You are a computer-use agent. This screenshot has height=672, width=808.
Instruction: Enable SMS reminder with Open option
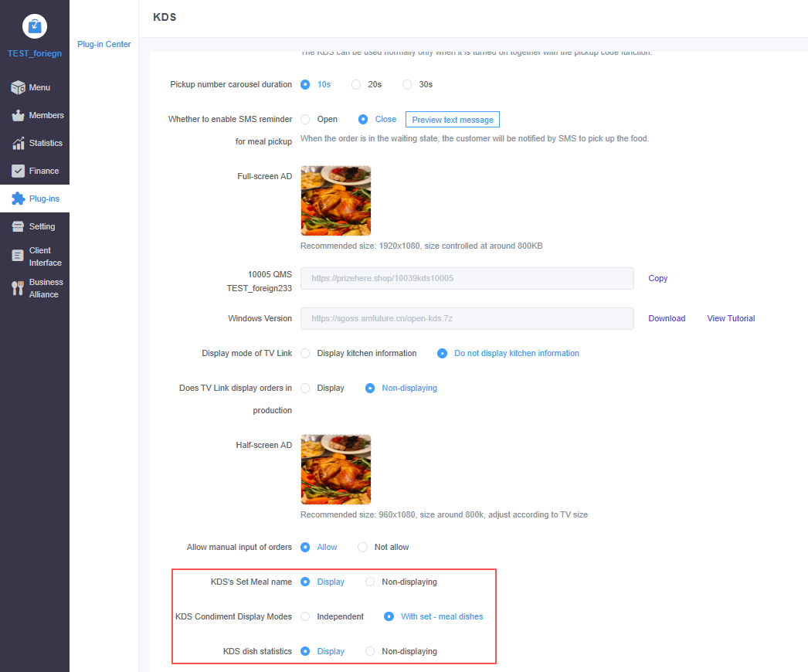tap(305, 120)
